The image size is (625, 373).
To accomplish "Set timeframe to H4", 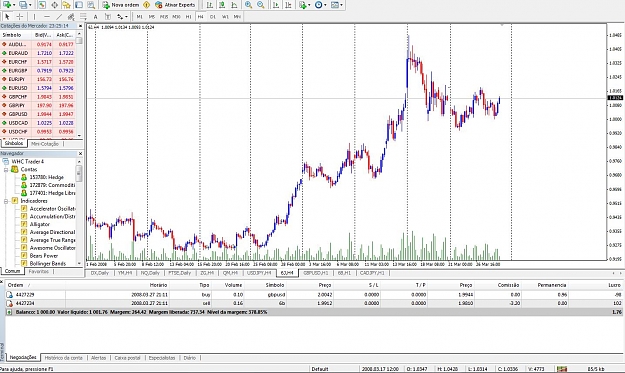I will pyautogui.click(x=200, y=16).
